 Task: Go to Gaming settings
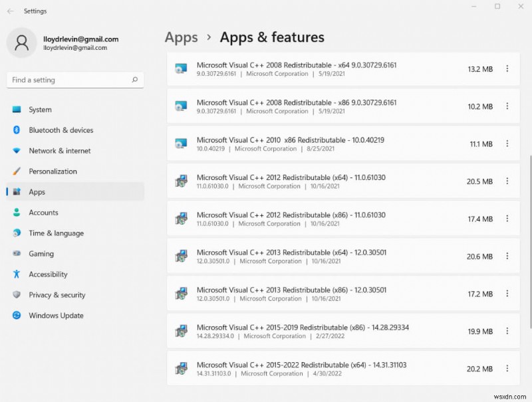75,254
